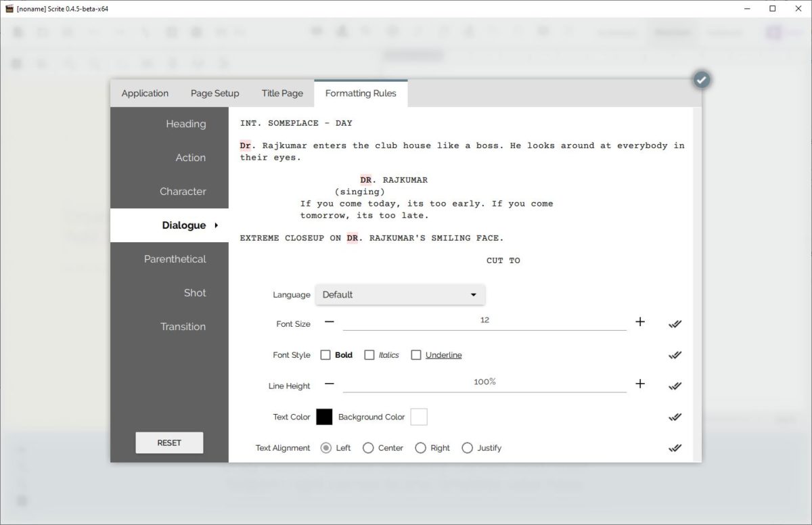Viewport: 812px width, 525px height.
Task: Select Justify text alignment
Action: (467, 448)
